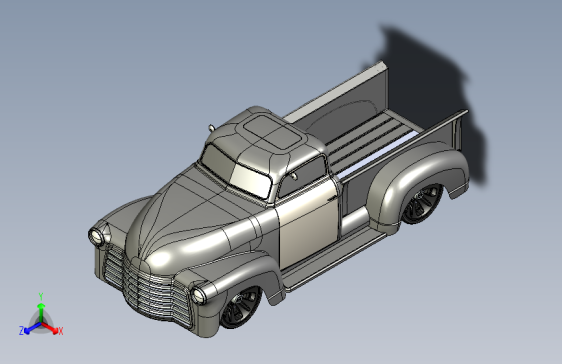Select the headlight next to the front wheel
The height and width of the screenshot is (364, 562).
click(198, 296)
